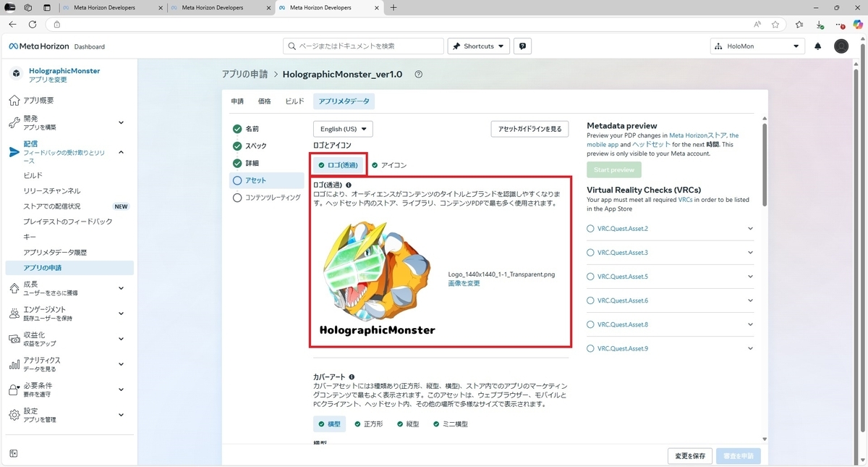Select the コンテンツレーティング step
This screenshot has width=868, height=467.
click(x=265, y=198)
